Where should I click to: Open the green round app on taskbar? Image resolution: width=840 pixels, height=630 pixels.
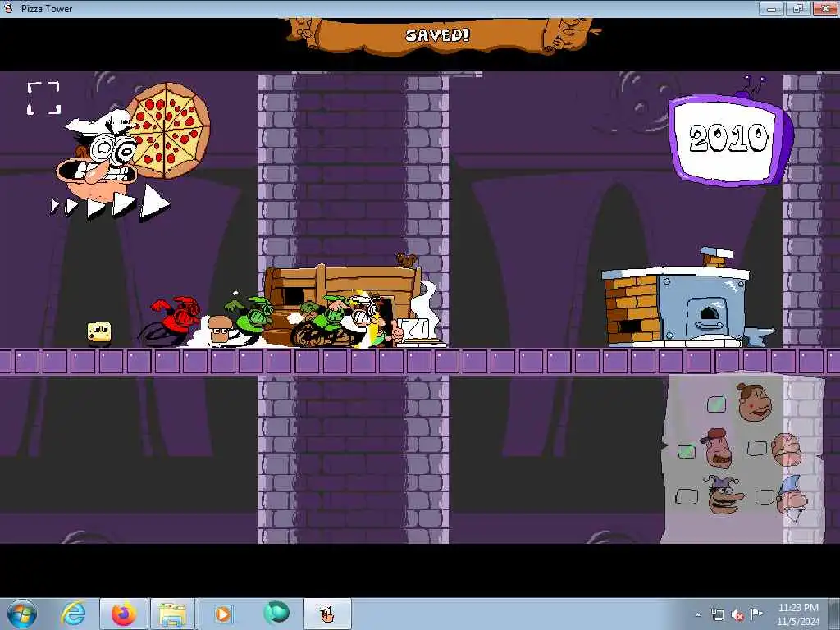(276, 613)
